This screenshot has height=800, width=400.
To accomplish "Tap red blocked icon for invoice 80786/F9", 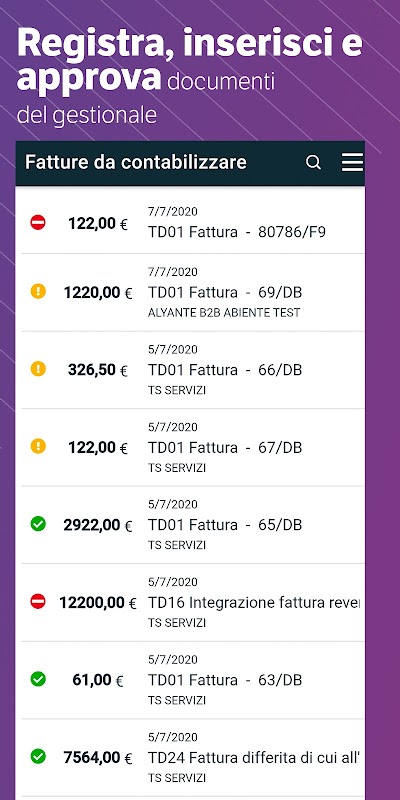I will (38, 222).
